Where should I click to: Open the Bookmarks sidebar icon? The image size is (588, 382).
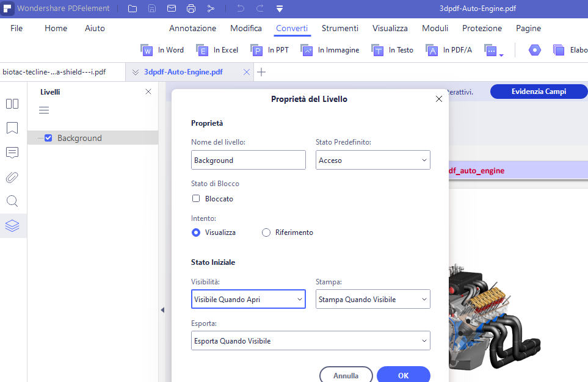(12, 128)
